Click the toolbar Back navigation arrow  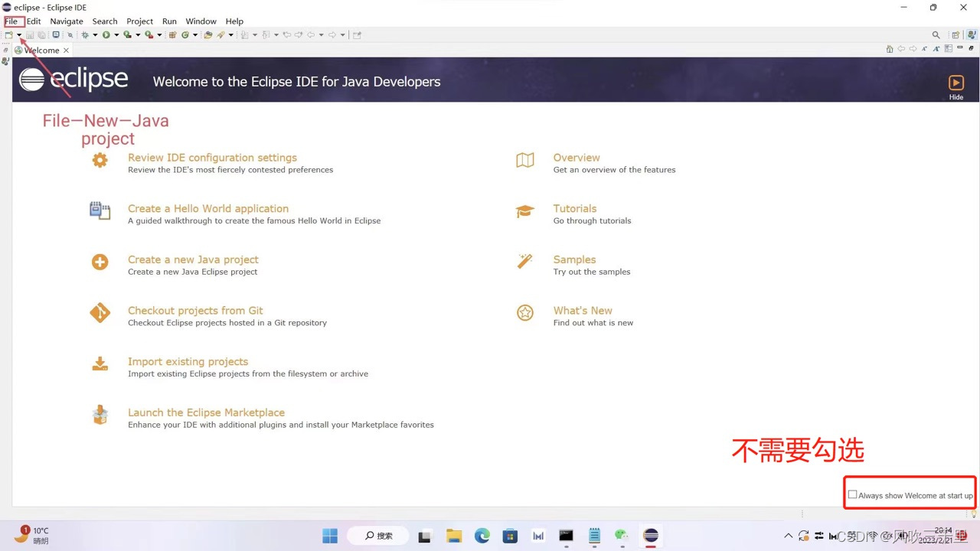[x=311, y=34]
